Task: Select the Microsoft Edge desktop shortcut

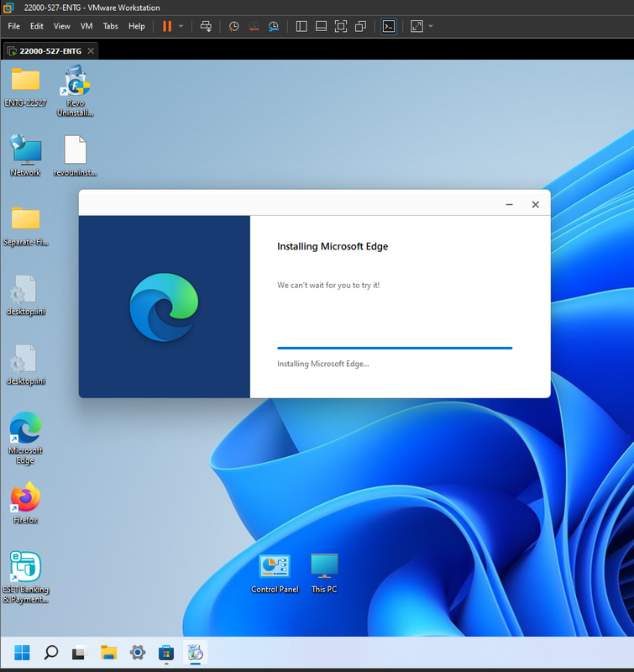Action: (26, 438)
